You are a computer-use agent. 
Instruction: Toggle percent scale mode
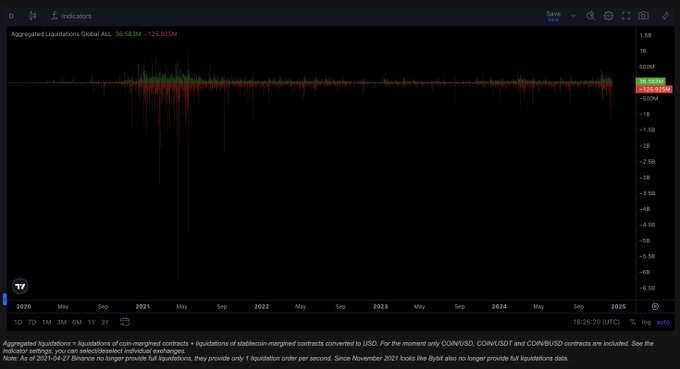(x=633, y=322)
